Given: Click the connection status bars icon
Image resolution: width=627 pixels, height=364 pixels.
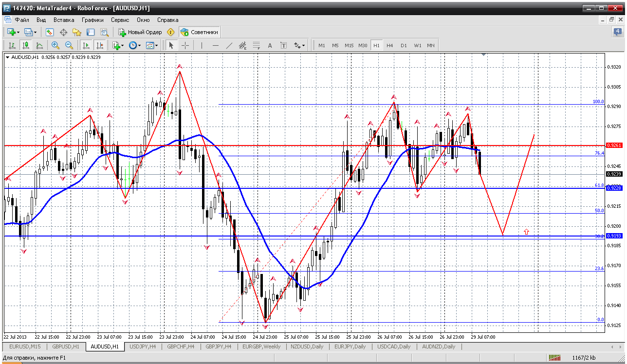Looking at the screenshot, I should 555,358.
